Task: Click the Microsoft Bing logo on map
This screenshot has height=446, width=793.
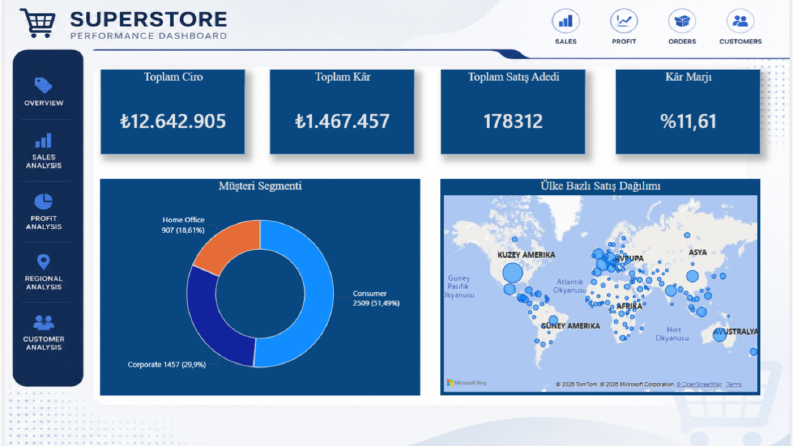Action: 466,383
